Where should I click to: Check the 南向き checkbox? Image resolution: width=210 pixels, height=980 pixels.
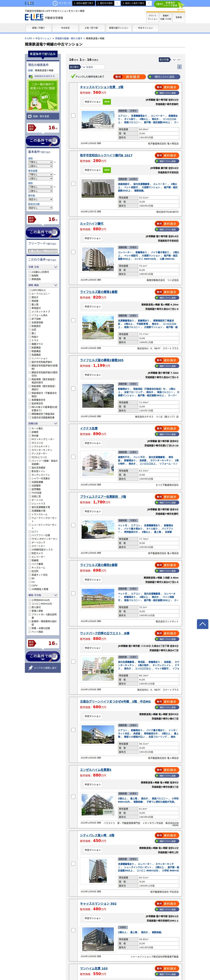(30, 297)
